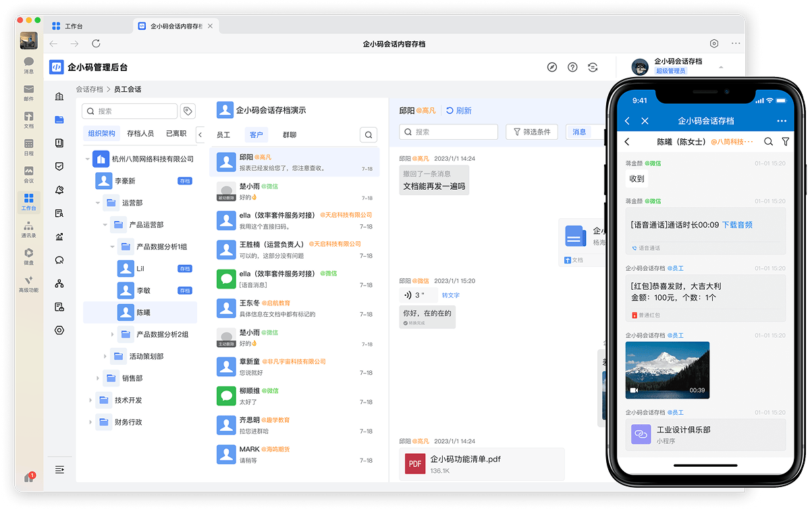Click the sync refresh icon next to help

[x=593, y=67]
